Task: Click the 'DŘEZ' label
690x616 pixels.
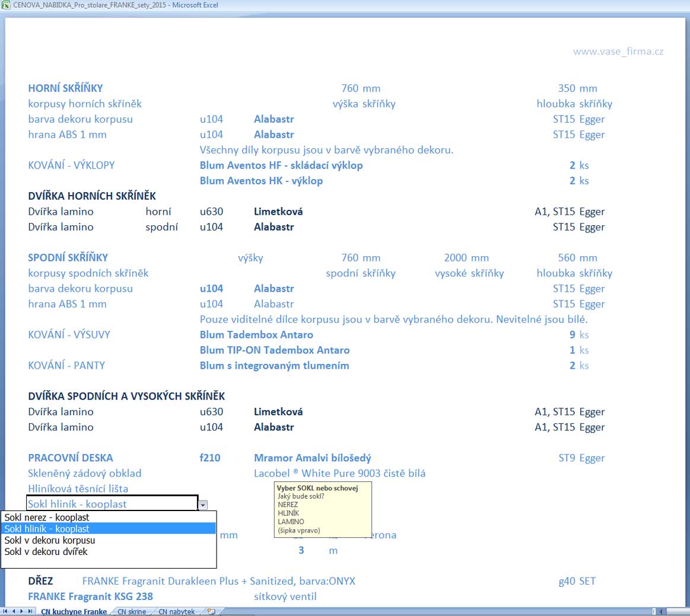Action: [40, 581]
